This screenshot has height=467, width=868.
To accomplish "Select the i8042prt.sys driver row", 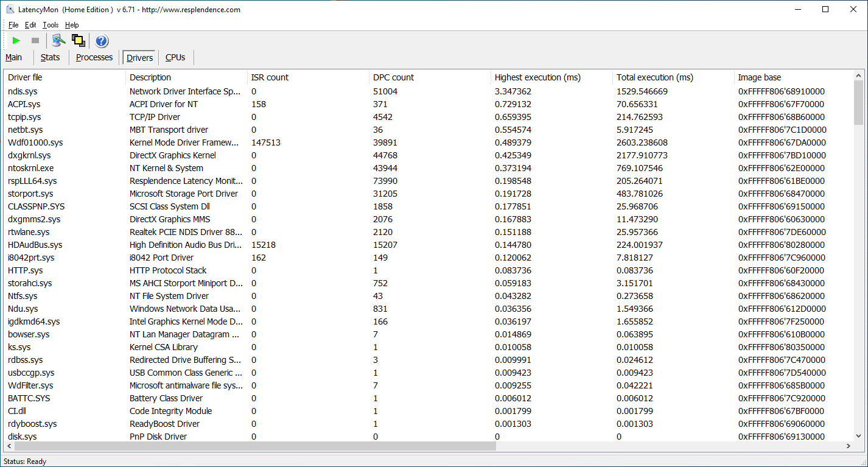I will [429, 258].
